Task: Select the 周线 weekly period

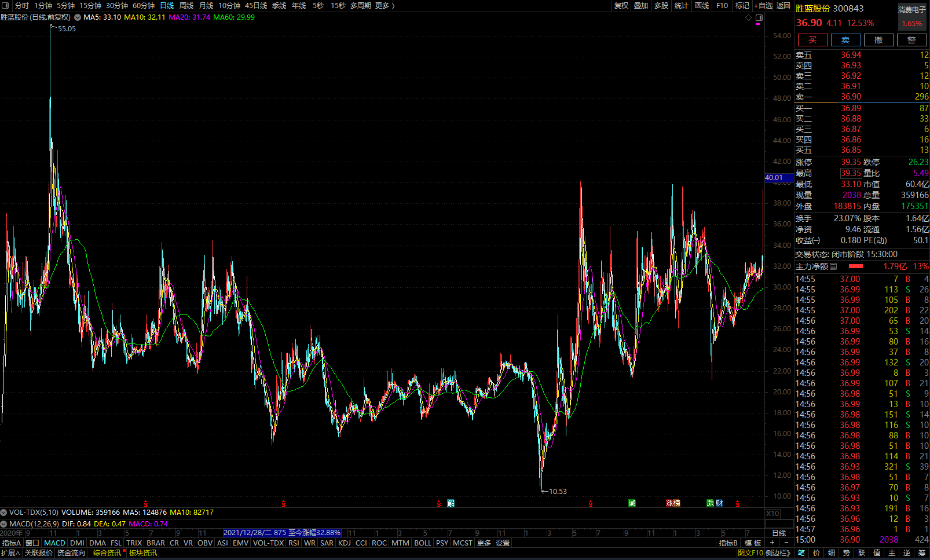Action: 186,5
